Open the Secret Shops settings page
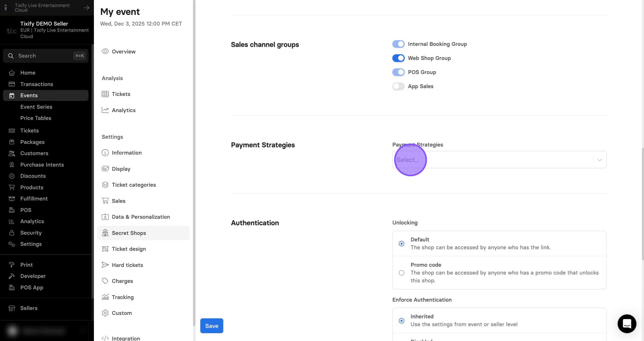 click(x=143, y=233)
